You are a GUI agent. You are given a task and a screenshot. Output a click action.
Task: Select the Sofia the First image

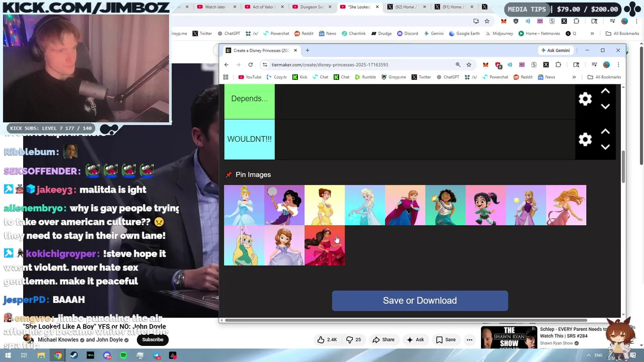[284, 245]
